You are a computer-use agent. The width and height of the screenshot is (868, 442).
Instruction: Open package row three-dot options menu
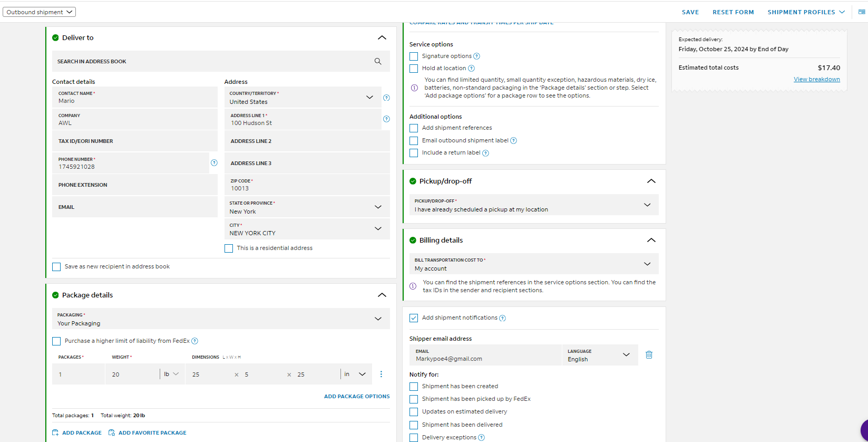(381, 374)
